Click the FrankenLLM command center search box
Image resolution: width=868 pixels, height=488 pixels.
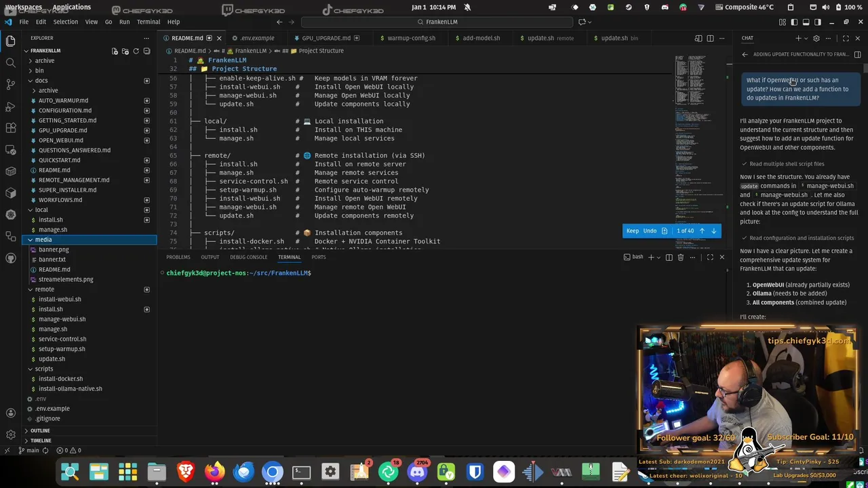437,22
